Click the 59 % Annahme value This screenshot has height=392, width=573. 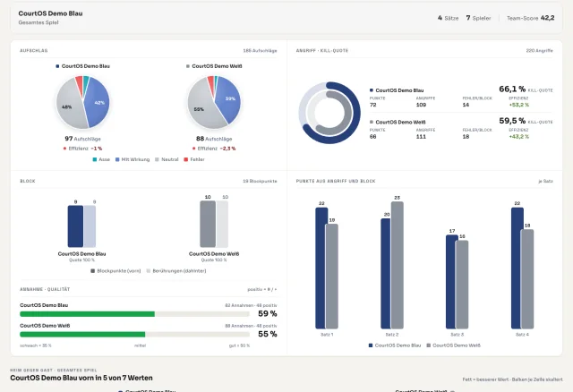tap(268, 313)
